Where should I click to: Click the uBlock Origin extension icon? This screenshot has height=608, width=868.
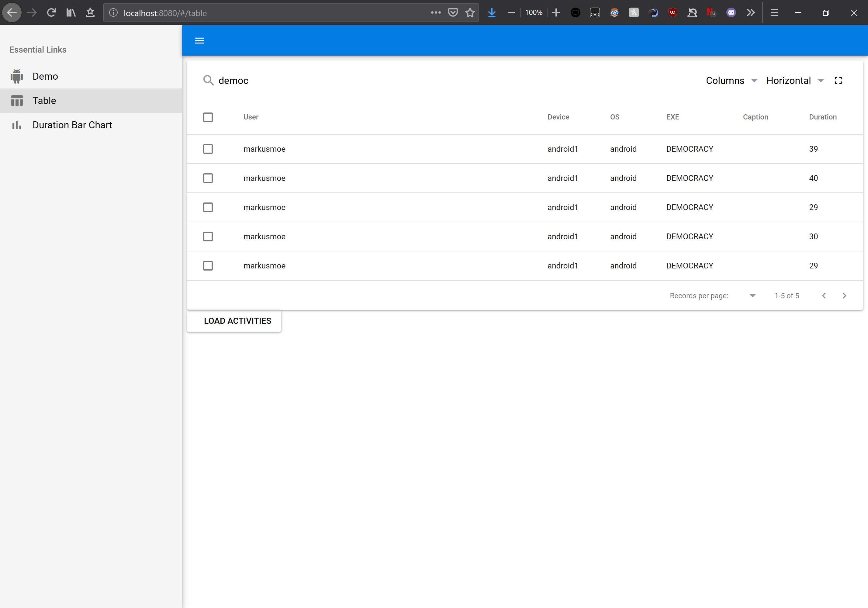(x=673, y=13)
